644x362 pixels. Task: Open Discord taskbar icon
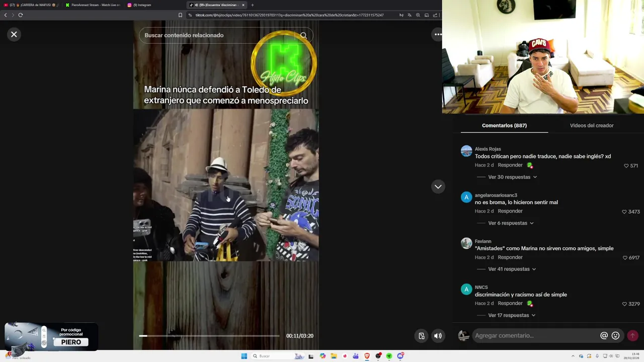tap(400, 356)
